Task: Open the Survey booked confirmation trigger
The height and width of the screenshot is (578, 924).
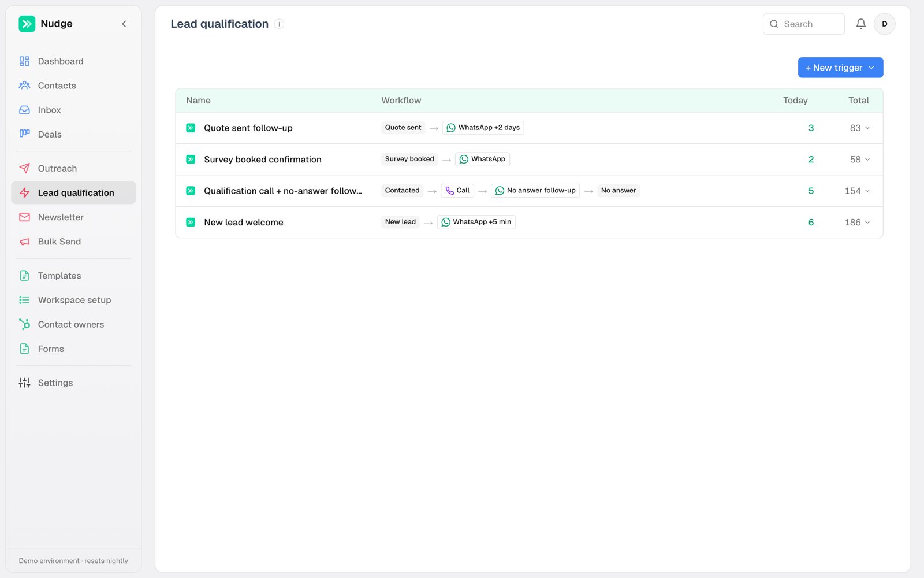Action: tap(263, 160)
